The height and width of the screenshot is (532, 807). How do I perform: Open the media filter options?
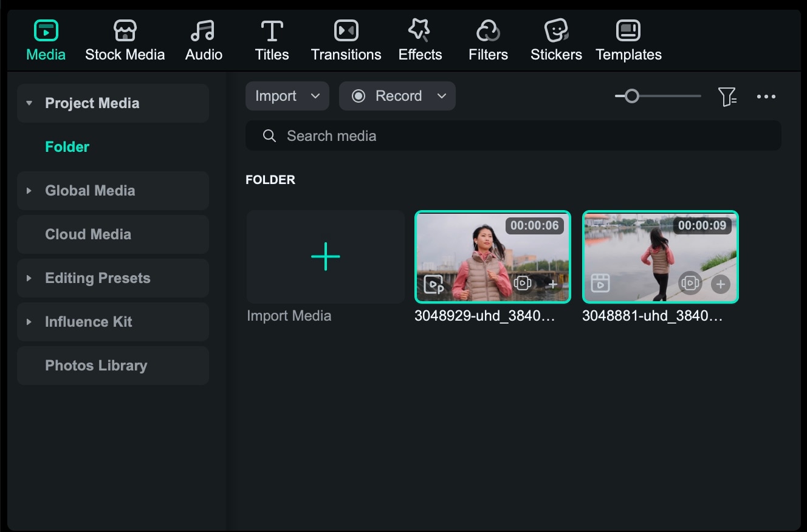pos(727,96)
